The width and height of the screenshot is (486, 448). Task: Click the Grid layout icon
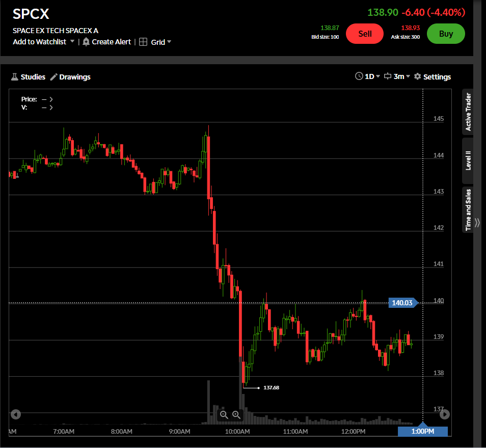point(143,42)
